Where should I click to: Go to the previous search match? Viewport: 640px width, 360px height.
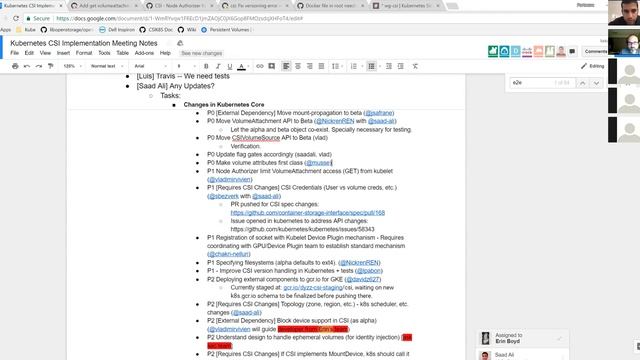click(x=582, y=83)
